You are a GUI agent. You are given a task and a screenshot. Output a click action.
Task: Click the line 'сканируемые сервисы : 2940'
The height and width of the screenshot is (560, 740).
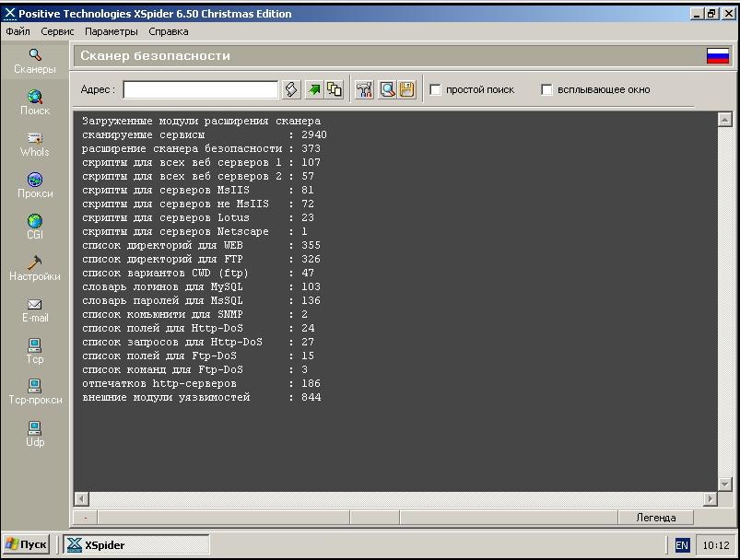coord(205,134)
